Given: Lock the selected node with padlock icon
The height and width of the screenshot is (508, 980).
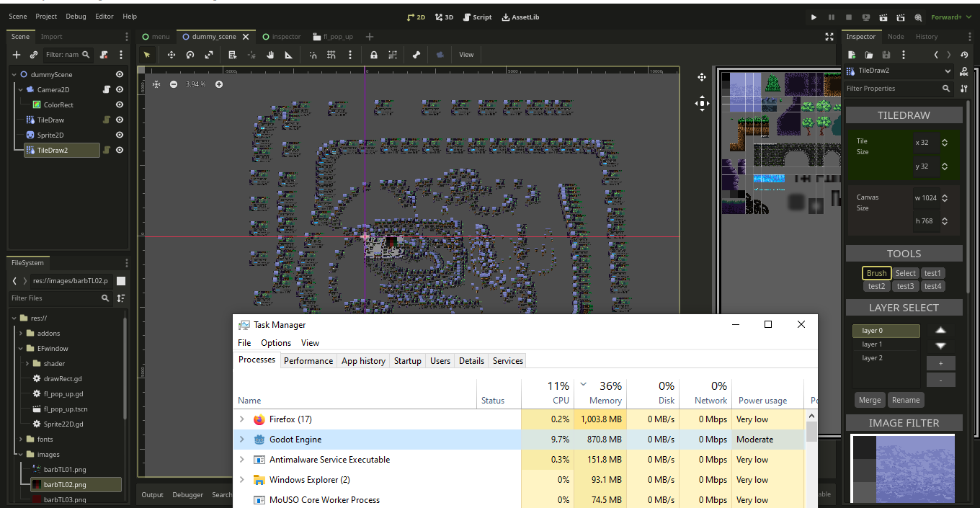Looking at the screenshot, I should click(x=374, y=55).
